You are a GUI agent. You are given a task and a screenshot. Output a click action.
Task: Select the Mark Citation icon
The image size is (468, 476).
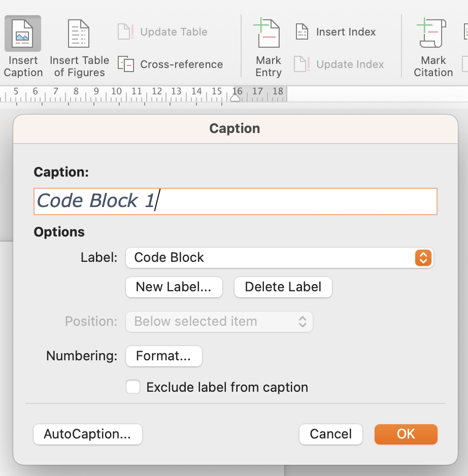[432, 34]
